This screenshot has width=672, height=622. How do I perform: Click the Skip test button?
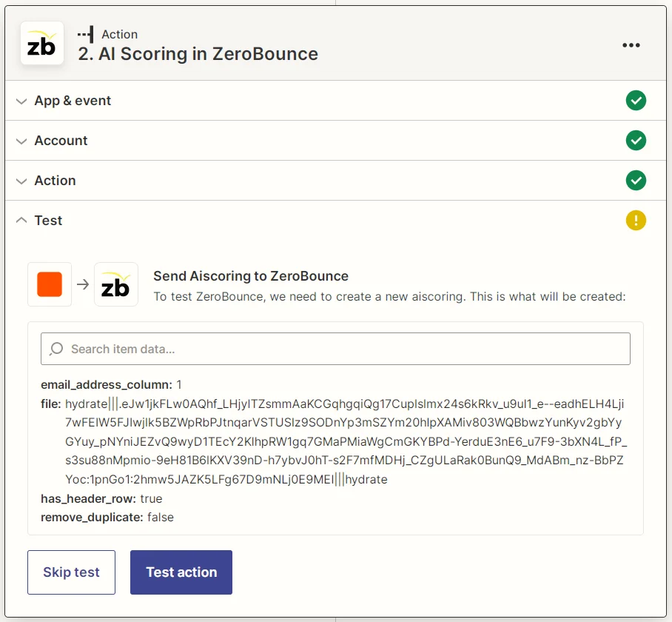71,572
